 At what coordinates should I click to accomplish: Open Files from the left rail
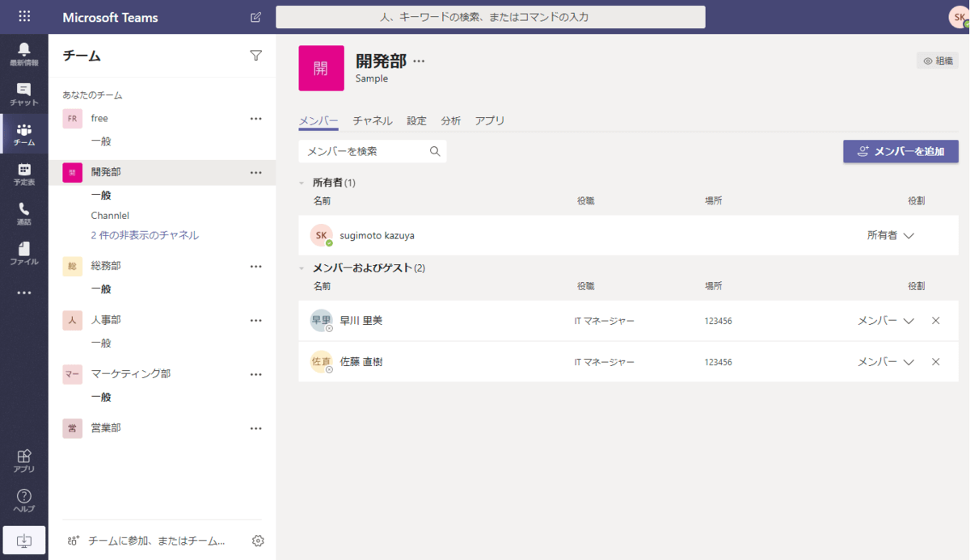click(24, 253)
